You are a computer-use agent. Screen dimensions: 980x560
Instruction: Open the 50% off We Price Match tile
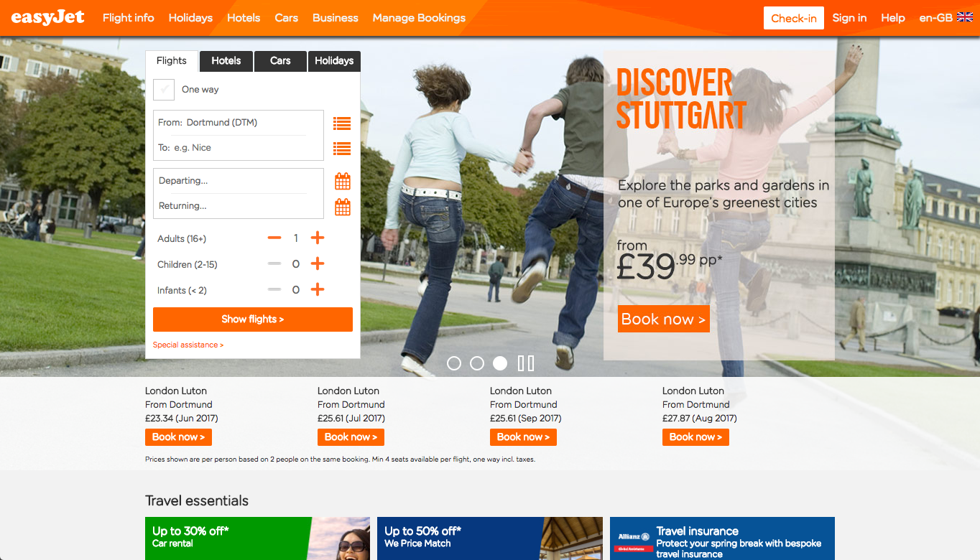[x=490, y=538]
